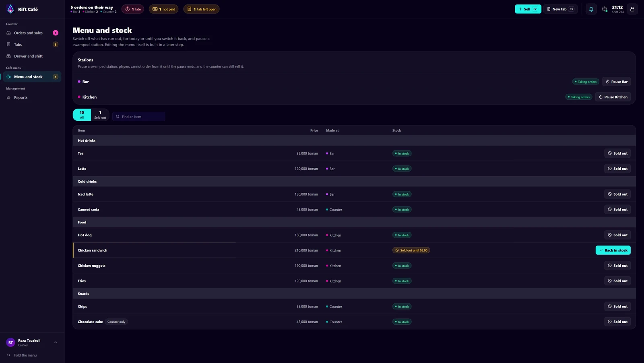Open Tabs in the sidebar
The image size is (644, 363).
[32, 45]
